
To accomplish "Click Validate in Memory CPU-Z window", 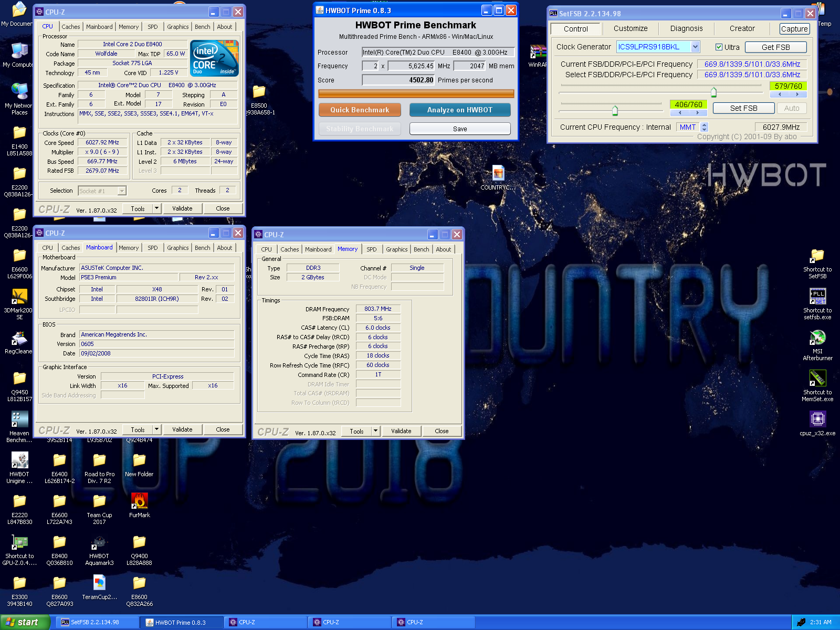I will coord(401,431).
